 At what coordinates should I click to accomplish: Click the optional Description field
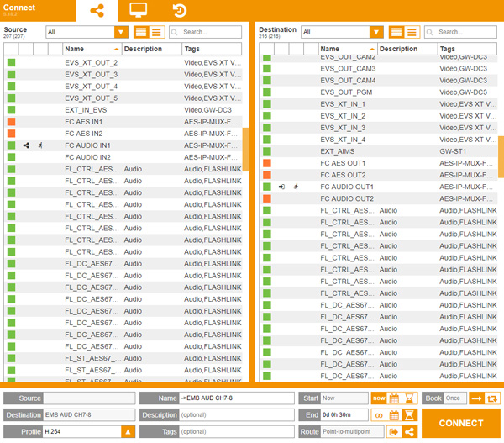237,415
